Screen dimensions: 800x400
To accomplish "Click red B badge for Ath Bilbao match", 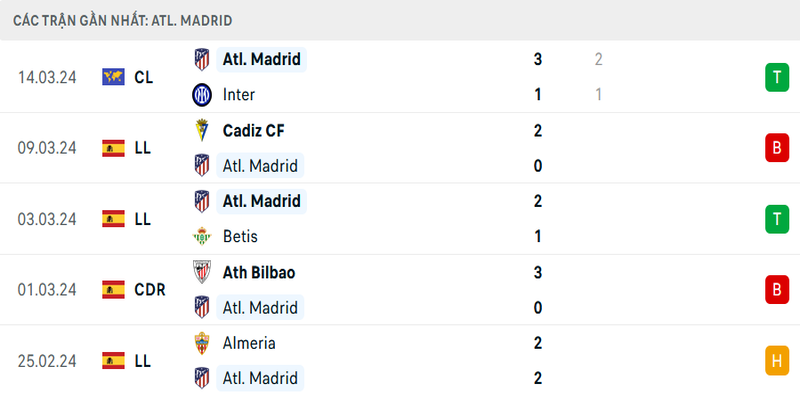I will coord(775,290).
